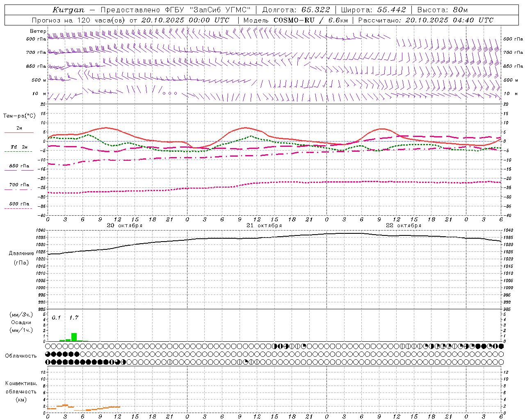This screenshot has height=420, width=525.
Task: Click the '500 гПа' dotted legend entry below temperature legend
Action: pos(19,204)
